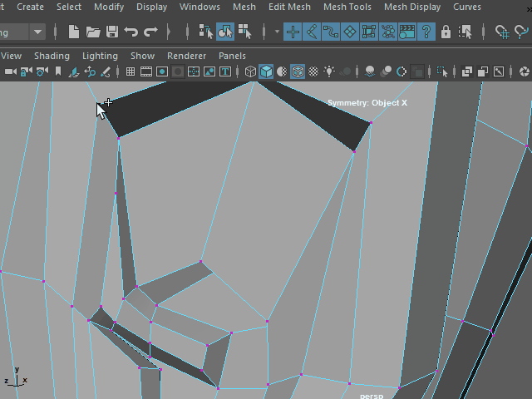Select by hierarchy mode icon
Image resolution: width=532 pixels, height=399 pixels.
[x=206, y=32]
